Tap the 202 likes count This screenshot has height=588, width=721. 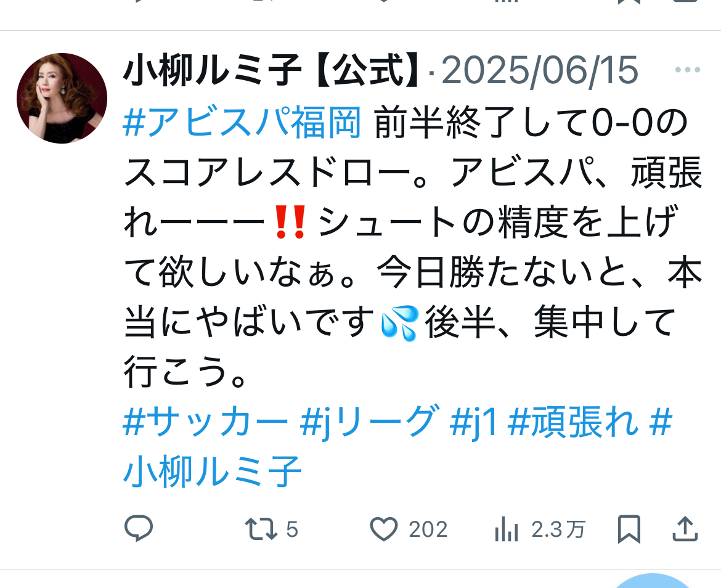coord(428,529)
